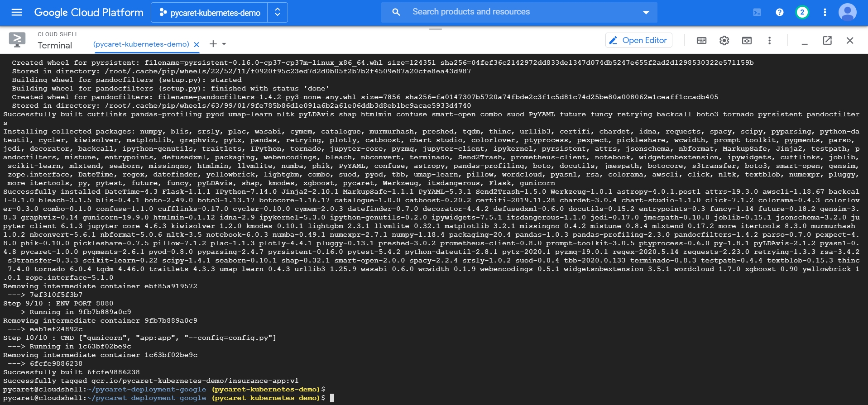Viewport: 868px width, 405px height.
Task: Click the Google Cloud Platform logo text
Action: (89, 12)
